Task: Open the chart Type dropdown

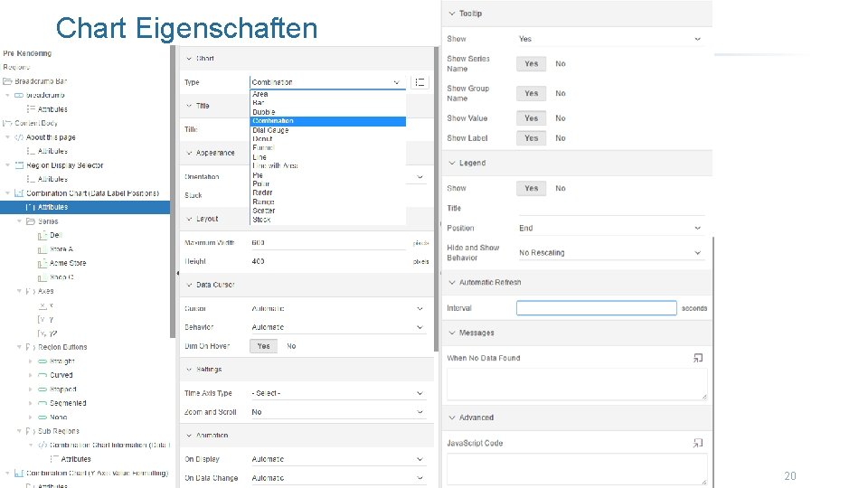Action: coord(327,82)
